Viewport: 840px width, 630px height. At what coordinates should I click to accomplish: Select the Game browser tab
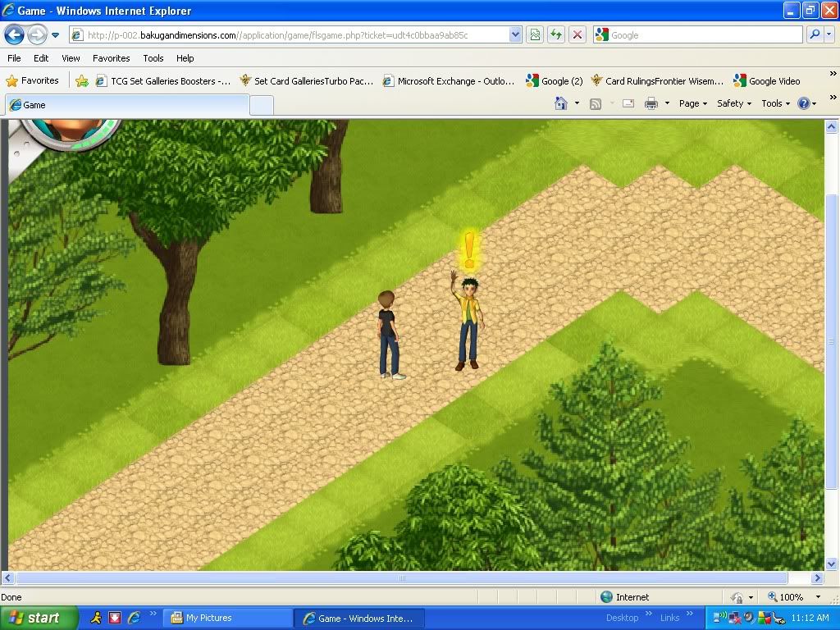pos(126,105)
